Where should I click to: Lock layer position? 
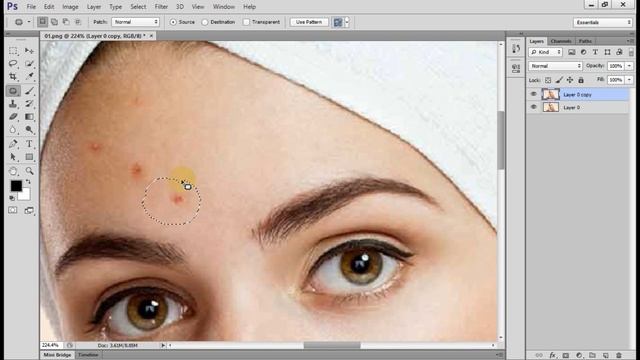(570, 80)
